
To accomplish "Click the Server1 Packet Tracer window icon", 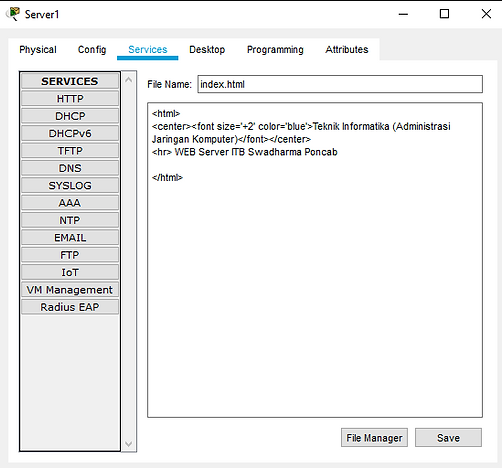I will [13, 14].
